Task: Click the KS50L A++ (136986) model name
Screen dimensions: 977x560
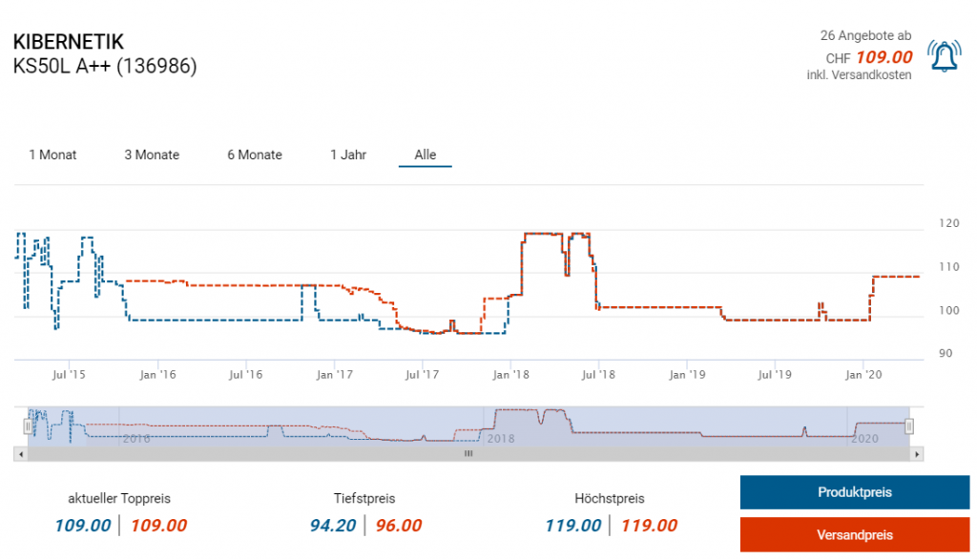Action: coord(105,66)
